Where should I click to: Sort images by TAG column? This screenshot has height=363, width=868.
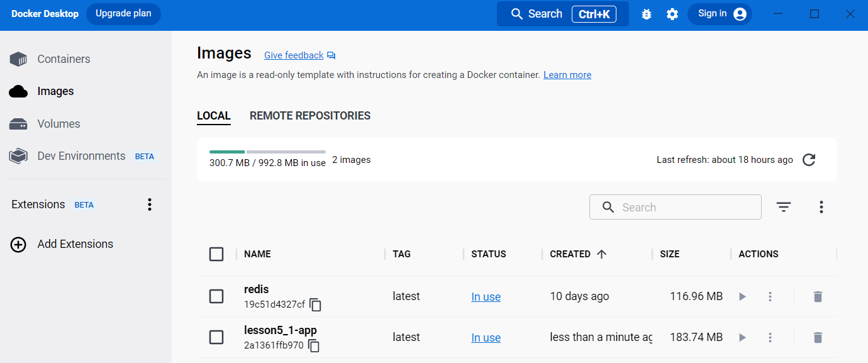(x=401, y=254)
